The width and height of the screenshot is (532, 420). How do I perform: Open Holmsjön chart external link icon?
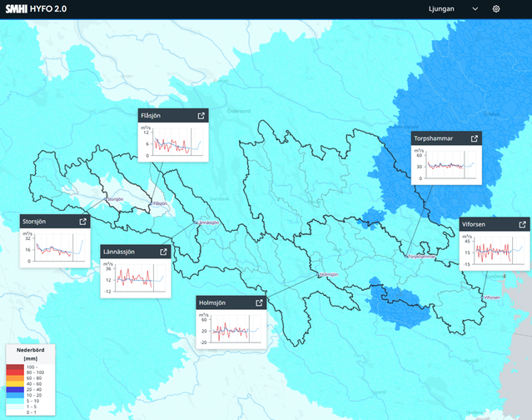(x=259, y=302)
